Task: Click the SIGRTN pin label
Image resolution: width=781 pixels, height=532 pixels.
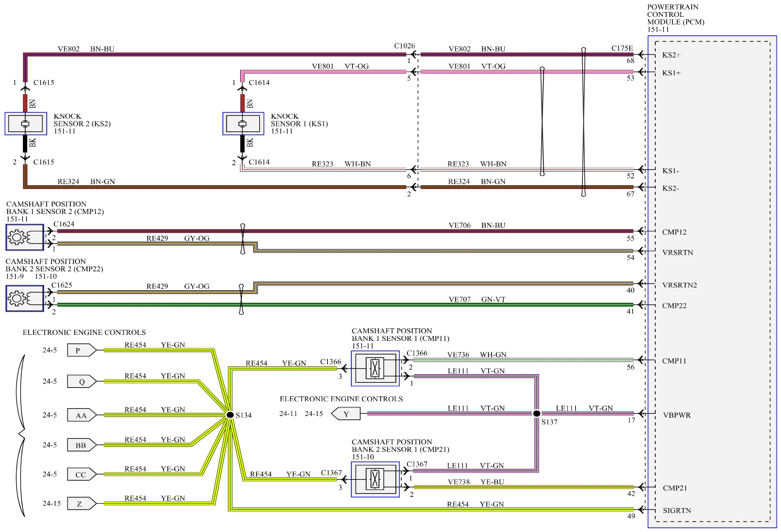Action: click(676, 511)
